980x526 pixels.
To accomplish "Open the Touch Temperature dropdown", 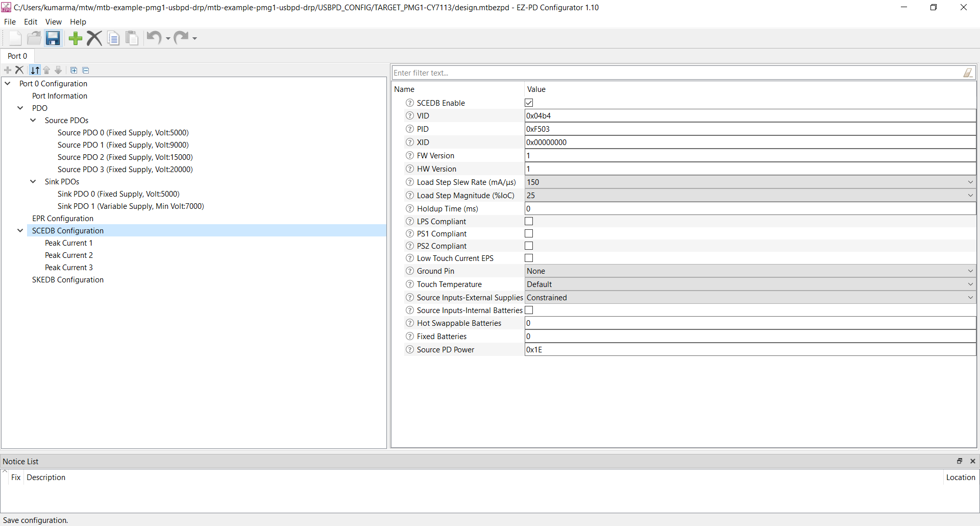I will [750, 284].
